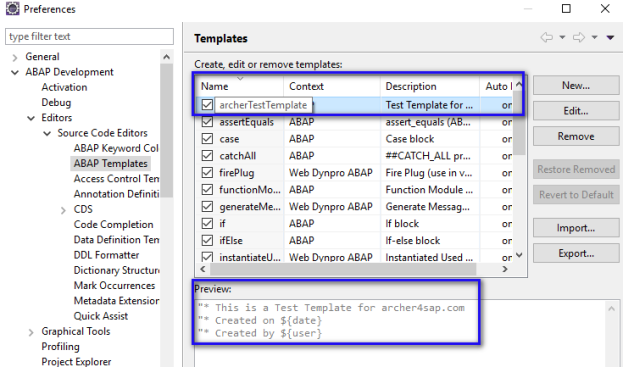This screenshot has height=367, width=623.
Task: Select Dictionary Structure tree item
Action: [x=116, y=270]
